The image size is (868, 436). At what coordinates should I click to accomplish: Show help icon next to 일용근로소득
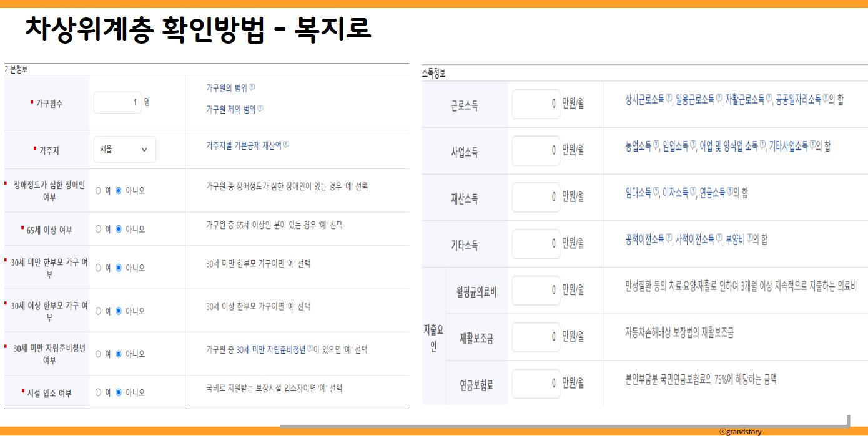tap(718, 99)
